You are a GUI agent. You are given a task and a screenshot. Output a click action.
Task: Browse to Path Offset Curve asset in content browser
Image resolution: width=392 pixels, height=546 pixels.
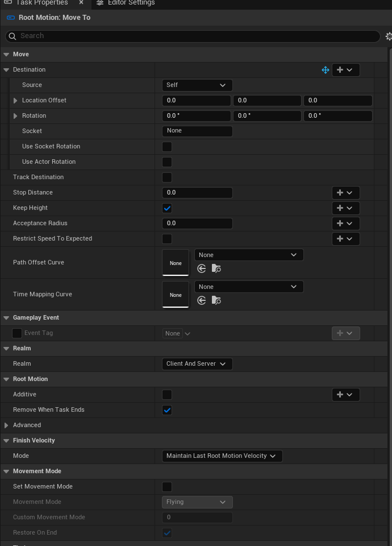[x=216, y=268]
